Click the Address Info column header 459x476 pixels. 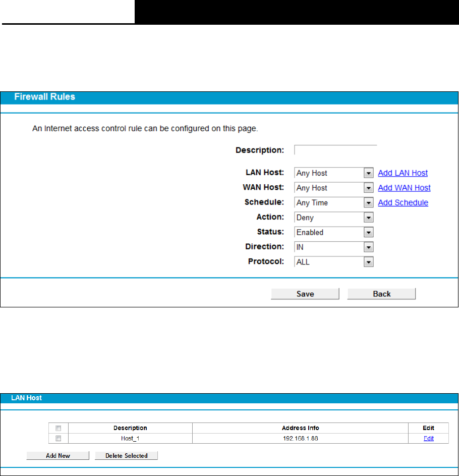[x=300, y=428]
